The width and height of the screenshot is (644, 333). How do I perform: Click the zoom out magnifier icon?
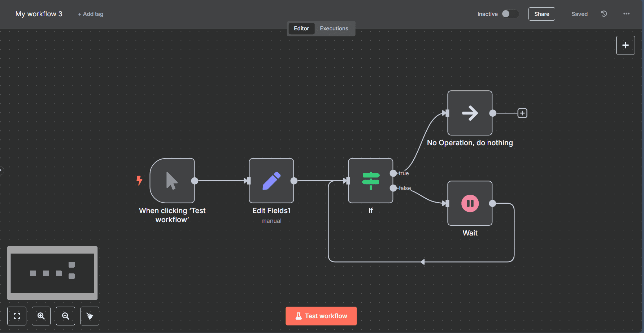(x=65, y=316)
